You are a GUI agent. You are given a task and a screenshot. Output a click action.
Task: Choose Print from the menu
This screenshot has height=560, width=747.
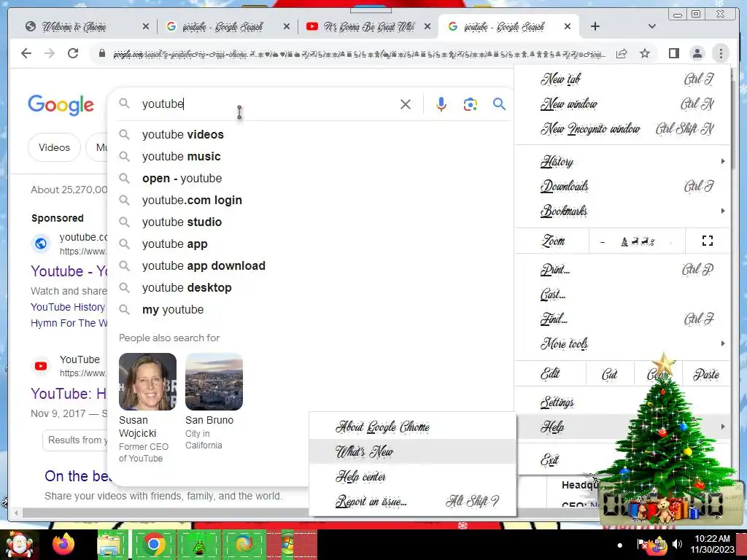[623, 270]
